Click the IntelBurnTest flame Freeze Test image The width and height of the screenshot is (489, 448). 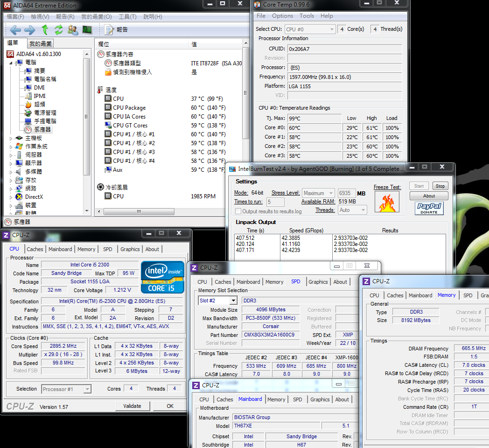coord(387,202)
